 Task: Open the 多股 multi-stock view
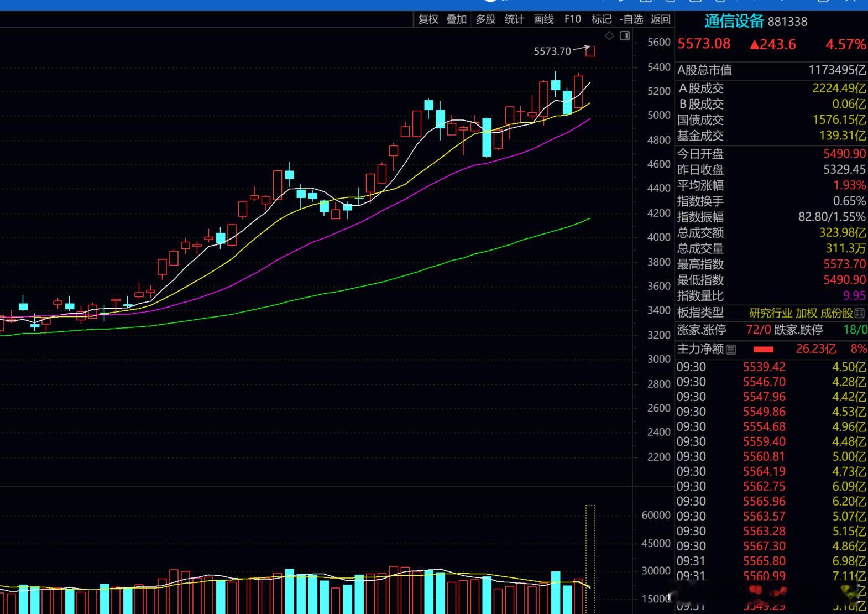(485, 19)
